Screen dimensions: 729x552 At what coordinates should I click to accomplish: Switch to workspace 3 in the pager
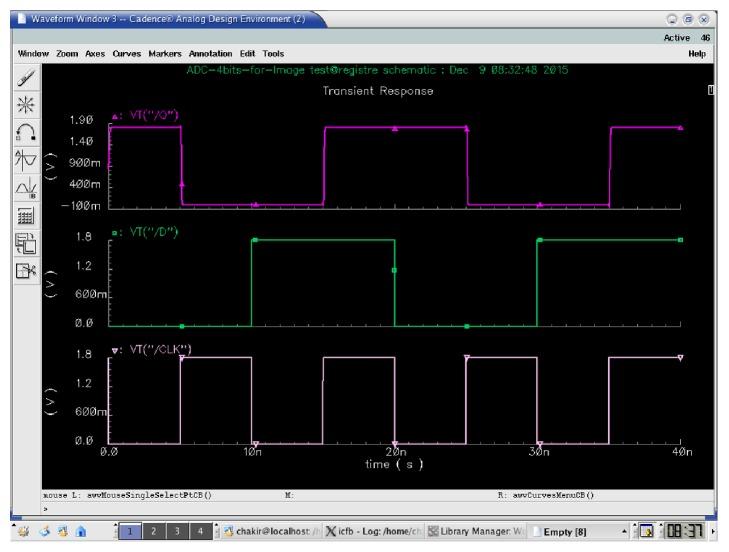coord(178,531)
